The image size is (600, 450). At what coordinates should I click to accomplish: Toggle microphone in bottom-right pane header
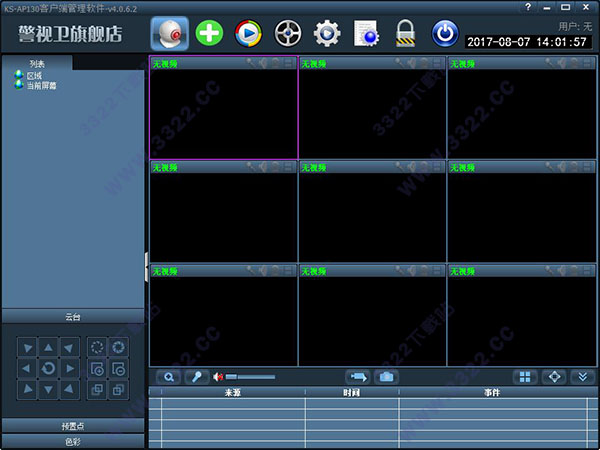[x=549, y=271]
